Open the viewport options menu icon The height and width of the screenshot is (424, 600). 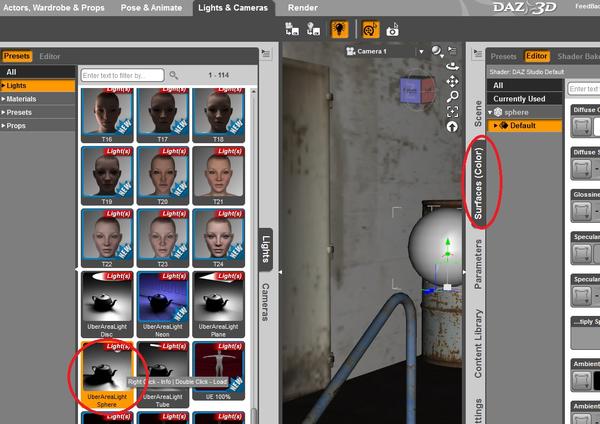point(452,51)
